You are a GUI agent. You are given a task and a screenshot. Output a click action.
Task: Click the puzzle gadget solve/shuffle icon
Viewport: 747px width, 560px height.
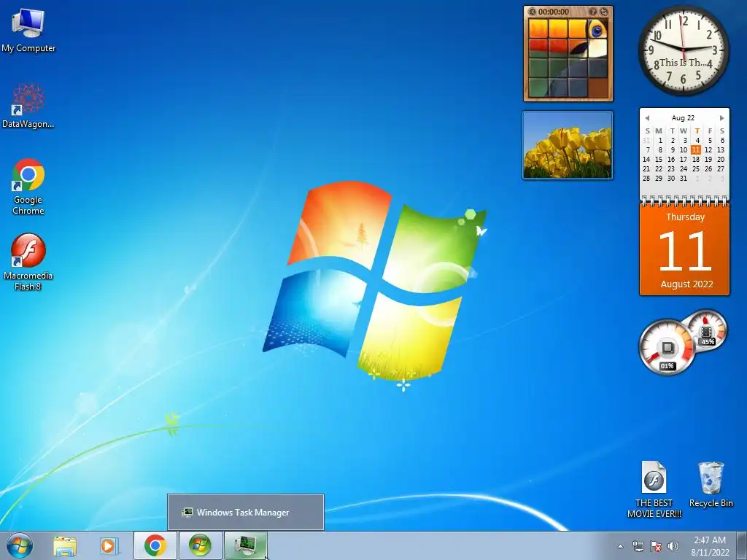[604, 12]
